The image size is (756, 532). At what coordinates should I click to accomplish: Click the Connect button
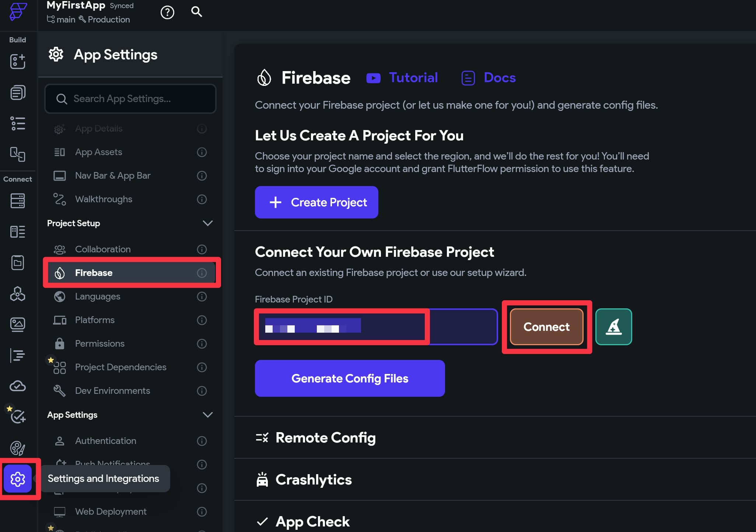tap(547, 327)
